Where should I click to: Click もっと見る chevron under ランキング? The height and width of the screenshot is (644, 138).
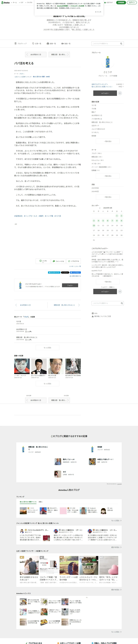117,520
